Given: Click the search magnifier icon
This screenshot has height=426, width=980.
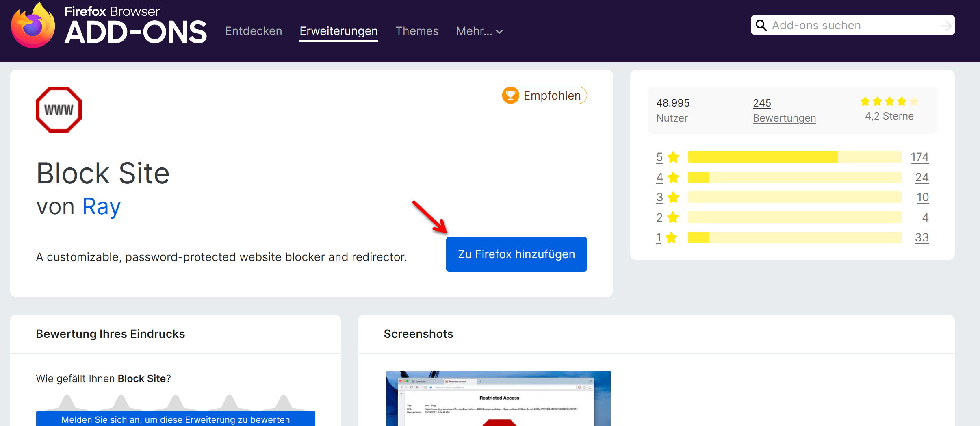Looking at the screenshot, I should [x=761, y=25].
